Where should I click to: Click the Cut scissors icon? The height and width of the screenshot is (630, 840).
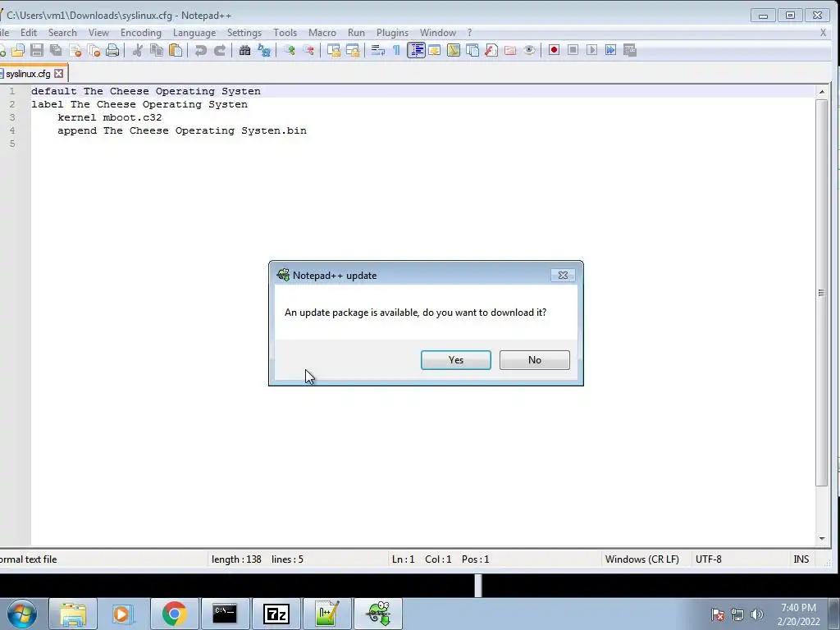[x=138, y=50]
